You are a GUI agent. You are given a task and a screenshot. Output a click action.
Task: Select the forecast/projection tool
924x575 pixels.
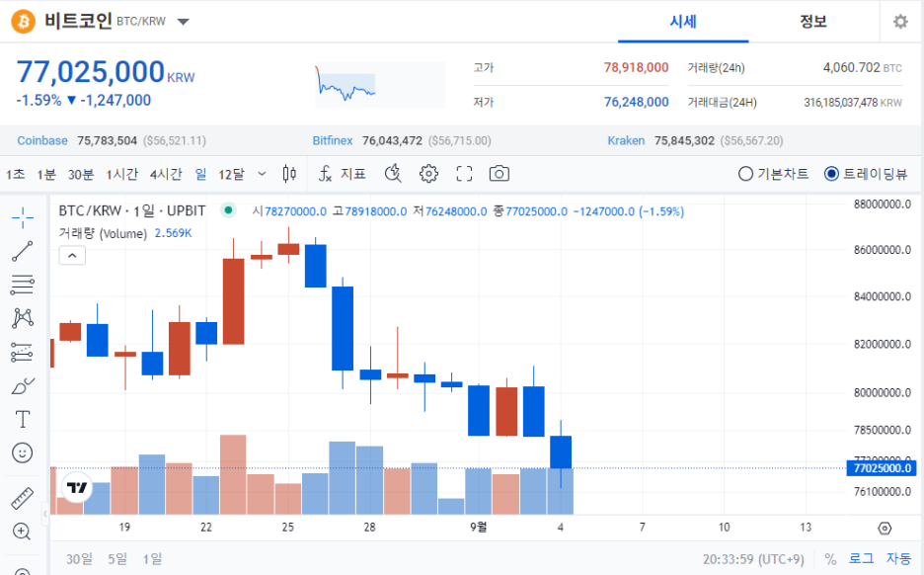click(x=23, y=352)
